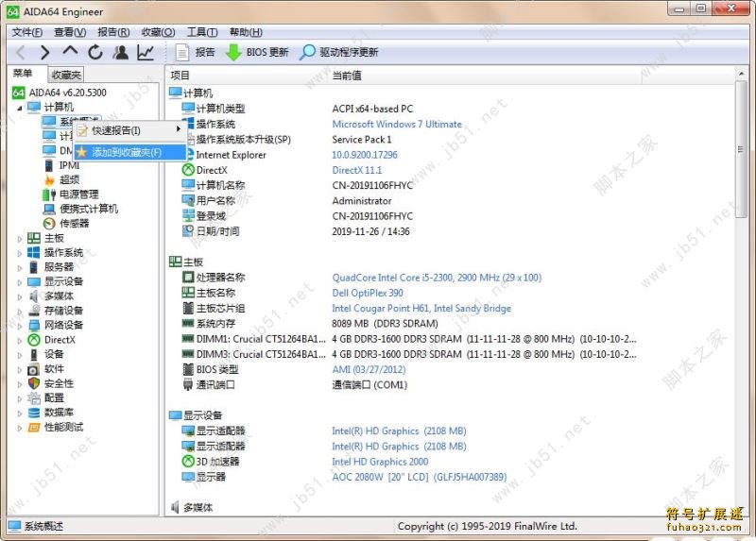Click the 操作系统 Windows icon in tree
Viewport: 756px width, 541px height.
34,252
